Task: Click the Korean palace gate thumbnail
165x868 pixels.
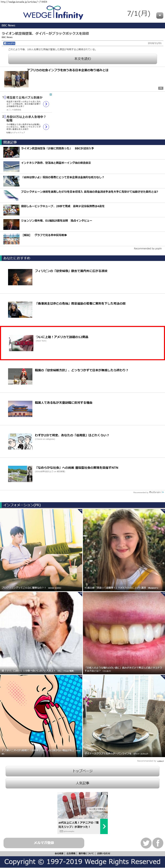Action: click(x=20, y=409)
